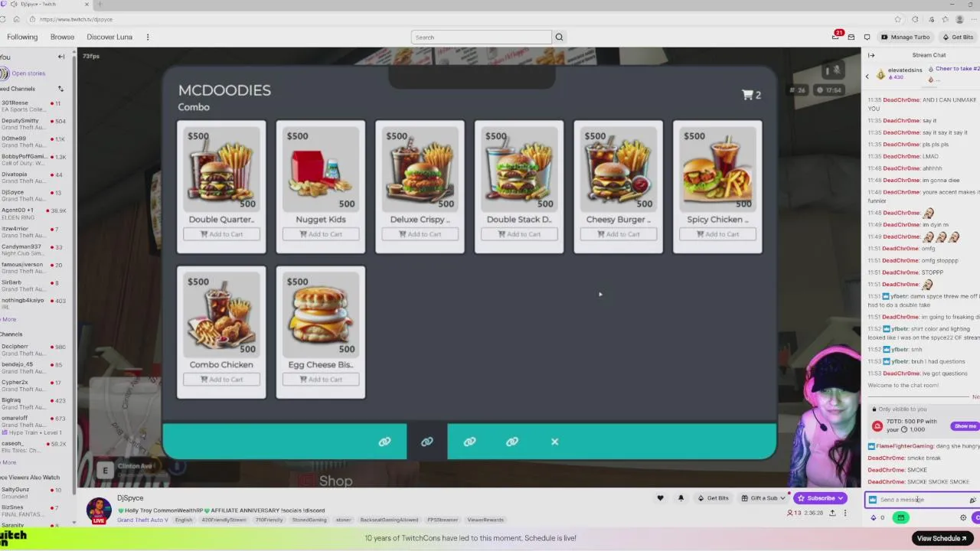980x551 pixels.
Task: Claim green channel points bonus chest
Action: point(901,518)
